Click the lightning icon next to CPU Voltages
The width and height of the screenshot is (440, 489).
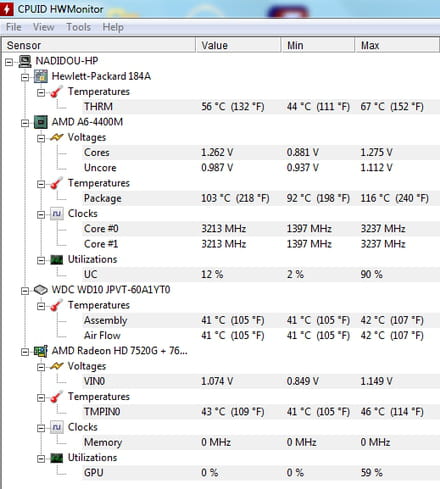tap(57, 137)
